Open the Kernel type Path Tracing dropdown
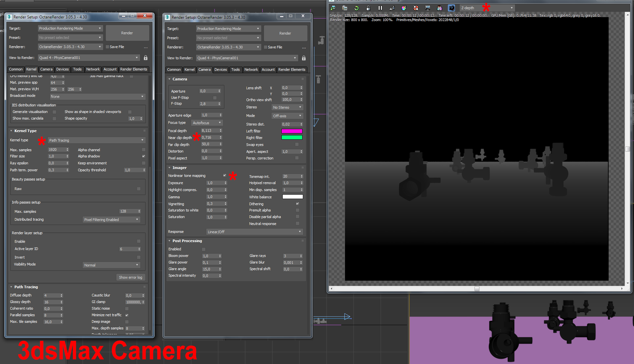The image size is (634, 364). point(97,140)
